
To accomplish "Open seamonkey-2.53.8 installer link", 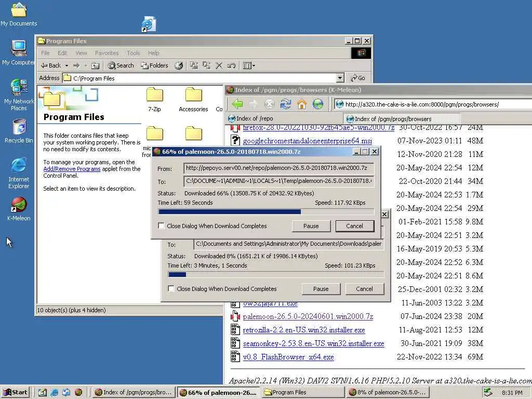I will tap(313, 344).
